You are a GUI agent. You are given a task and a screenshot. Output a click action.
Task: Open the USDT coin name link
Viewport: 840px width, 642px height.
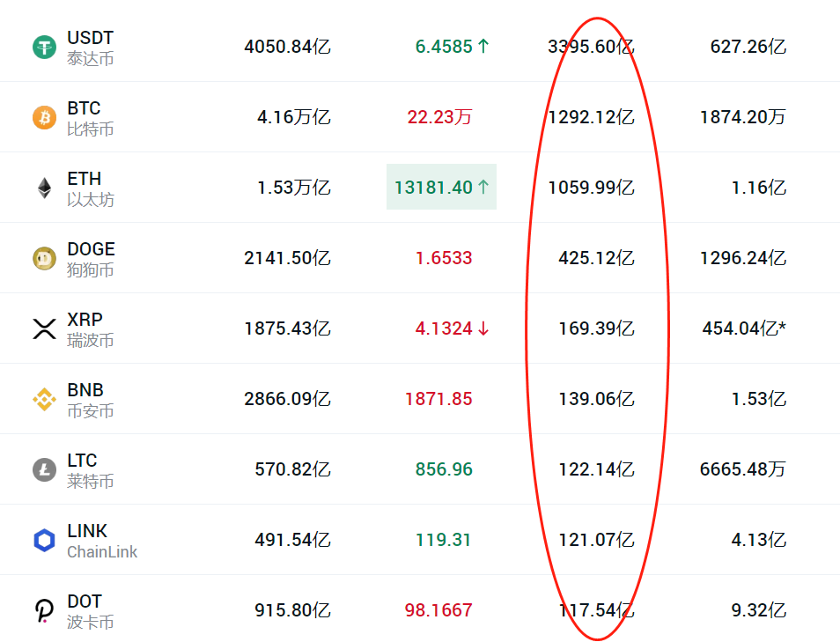tap(90, 38)
